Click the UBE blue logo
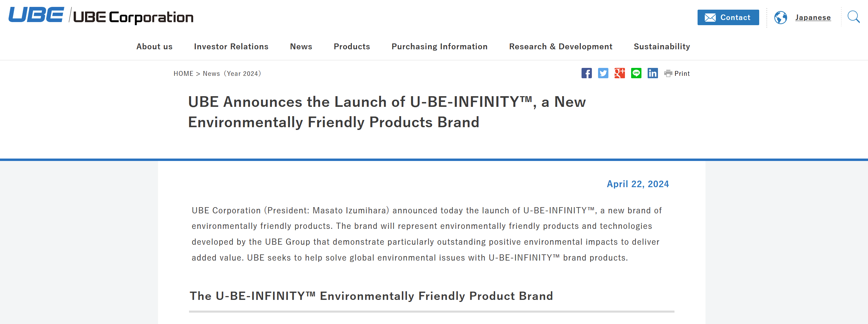 click(x=36, y=15)
